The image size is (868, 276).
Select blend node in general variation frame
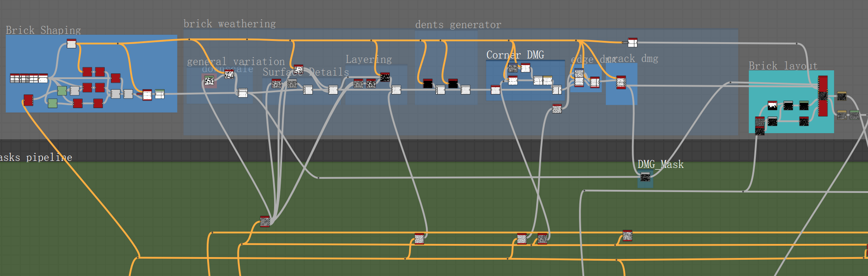pos(243,93)
